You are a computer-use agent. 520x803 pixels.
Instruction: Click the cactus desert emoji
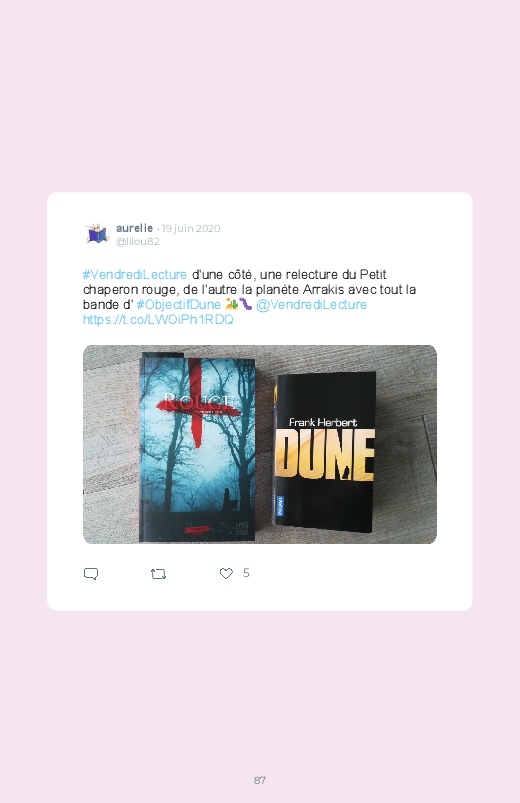click(232, 304)
